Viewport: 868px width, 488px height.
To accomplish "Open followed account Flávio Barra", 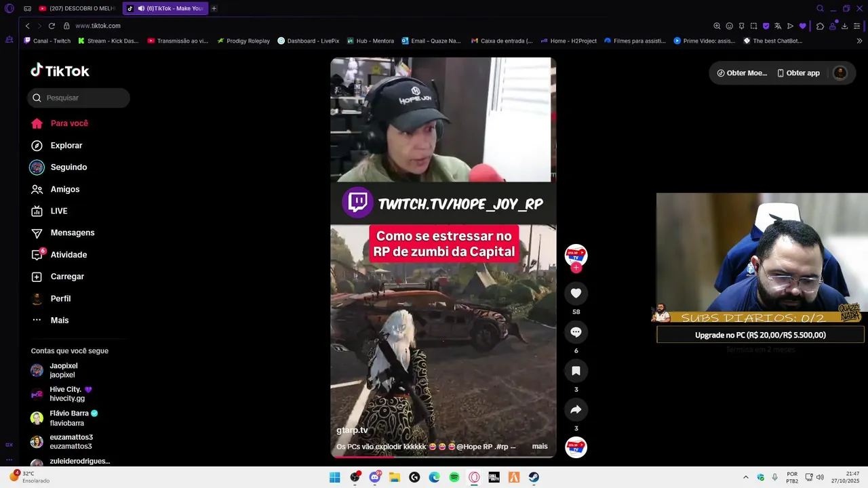I will point(64,418).
